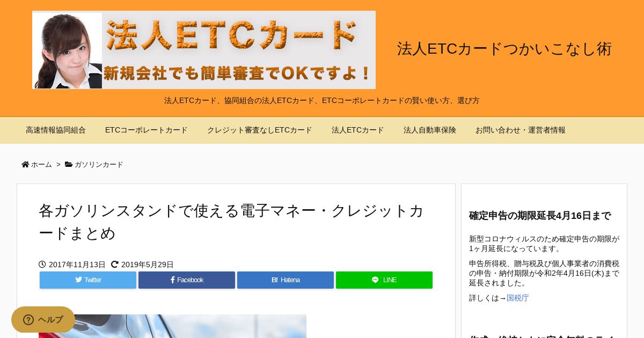Open クレジット審査なしETCカード menu item
The height and width of the screenshot is (338, 644).
260,130
